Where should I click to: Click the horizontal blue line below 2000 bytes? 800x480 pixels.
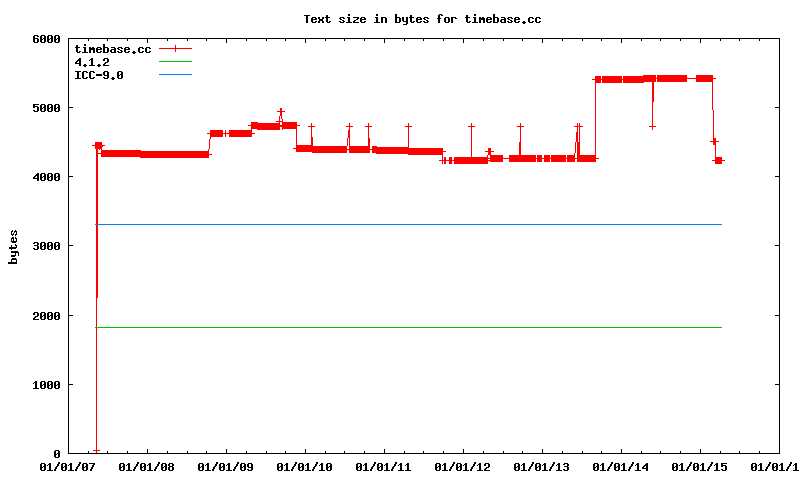400,327
